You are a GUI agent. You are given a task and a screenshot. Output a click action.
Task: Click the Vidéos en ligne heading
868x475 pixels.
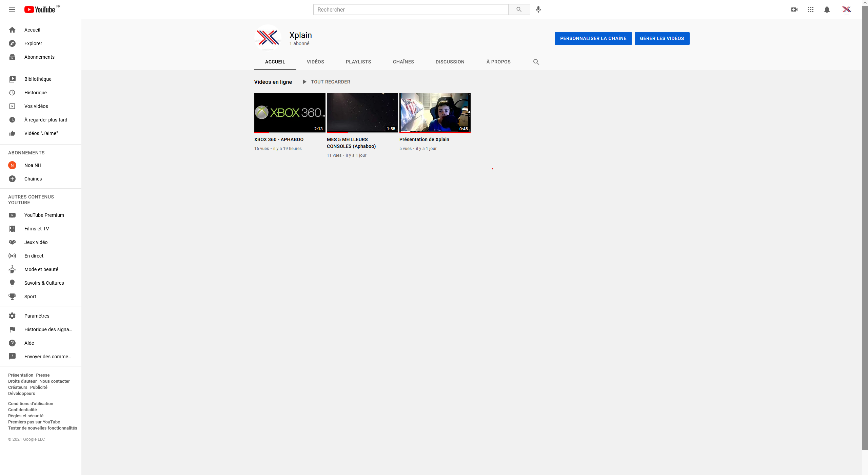273,82
